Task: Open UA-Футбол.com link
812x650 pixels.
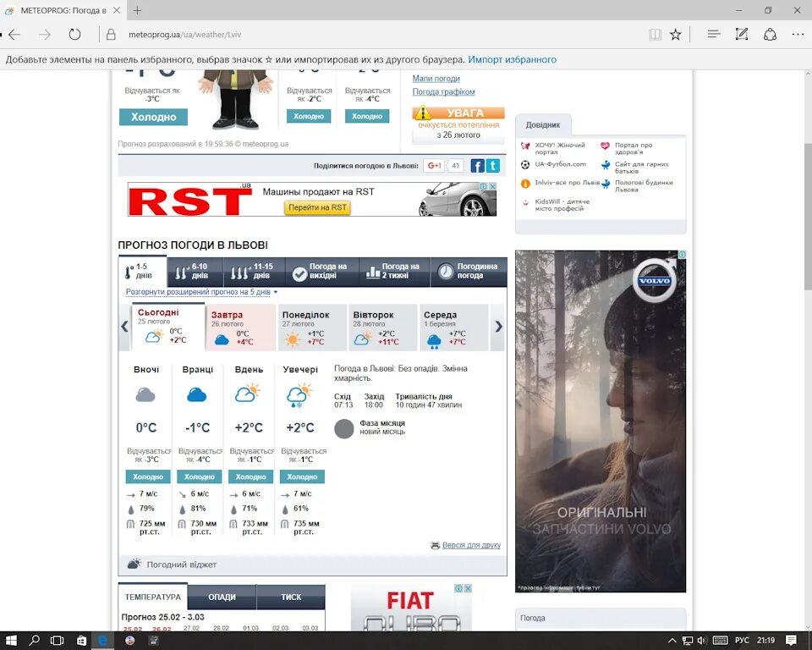Action: tap(560, 164)
